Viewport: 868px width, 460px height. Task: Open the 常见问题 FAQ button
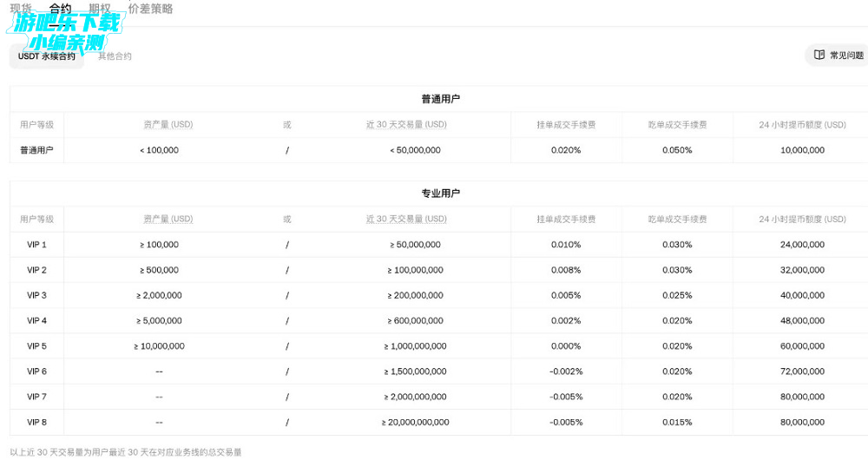click(838, 55)
